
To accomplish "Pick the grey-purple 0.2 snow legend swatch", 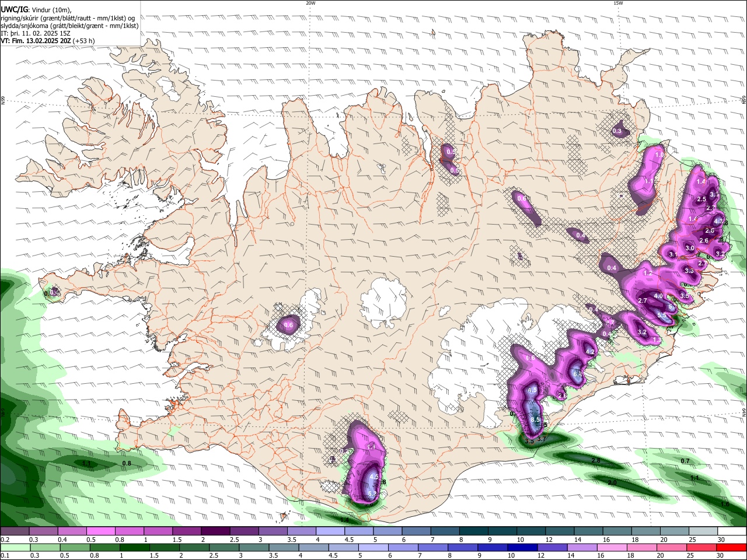I will coord(15,531).
